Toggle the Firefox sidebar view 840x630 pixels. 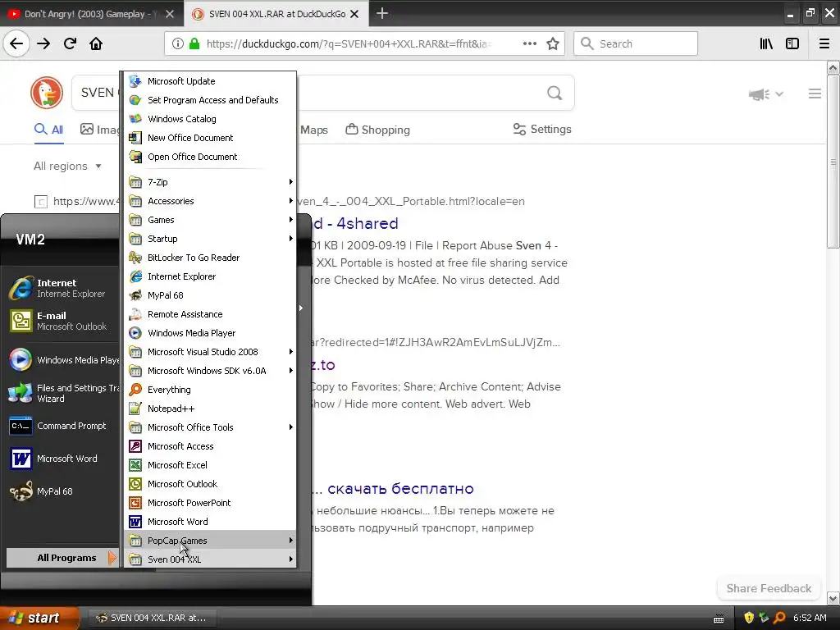pos(792,43)
